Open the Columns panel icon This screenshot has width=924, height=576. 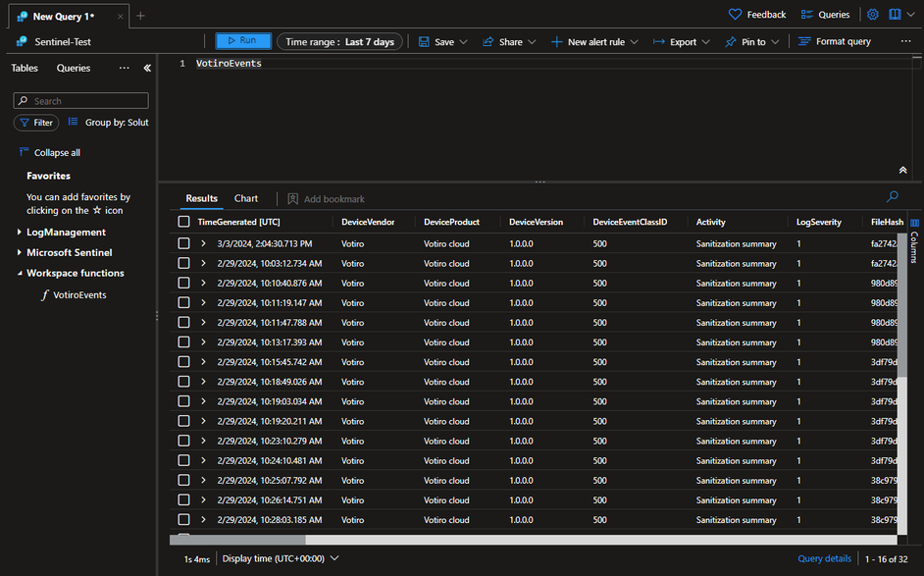click(914, 223)
